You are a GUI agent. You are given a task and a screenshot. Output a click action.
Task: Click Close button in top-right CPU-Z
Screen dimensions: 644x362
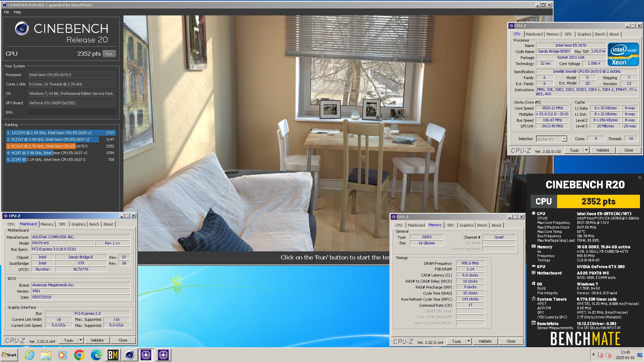629,150
